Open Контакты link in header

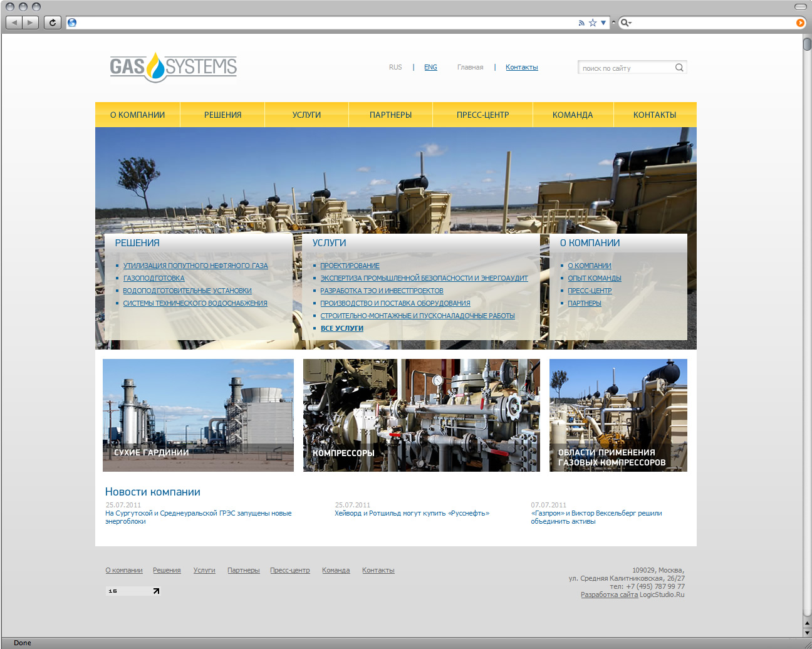pyautogui.click(x=522, y=67)
